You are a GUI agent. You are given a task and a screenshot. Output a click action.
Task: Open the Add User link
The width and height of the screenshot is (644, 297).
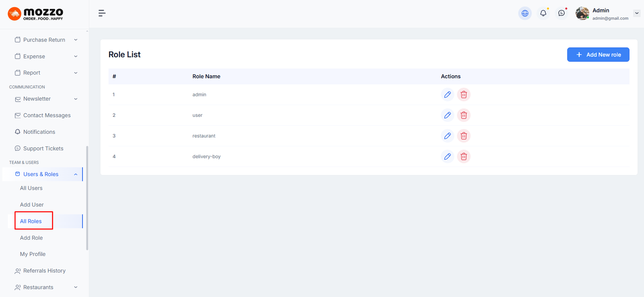[x=32, y=205]
